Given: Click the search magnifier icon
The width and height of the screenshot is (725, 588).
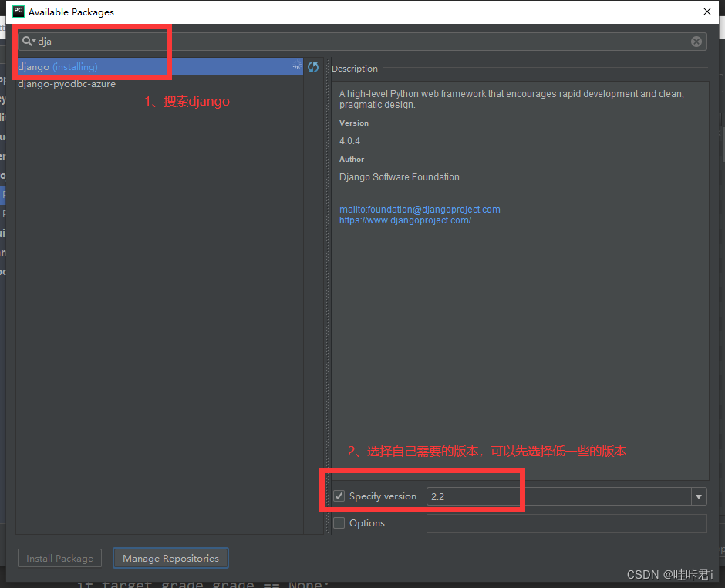Looking at the screenshot, I should 28,41.
